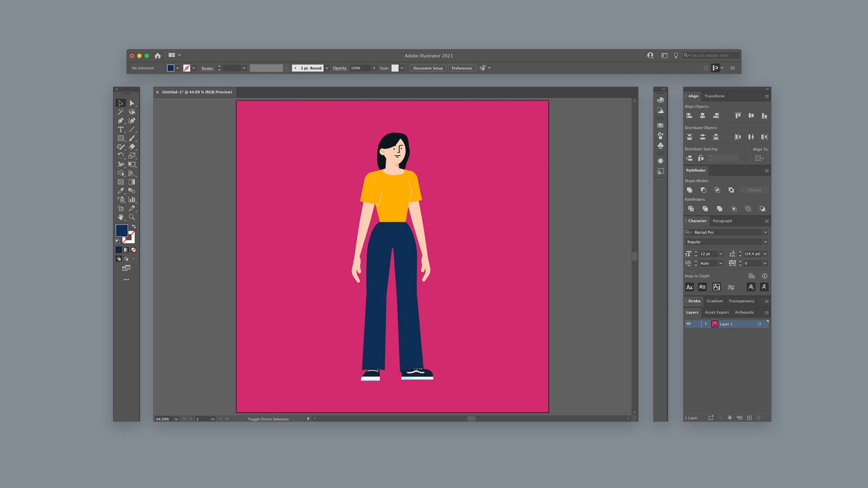
Task: Open Preferences from the control bar
Action: pos(462,68)
